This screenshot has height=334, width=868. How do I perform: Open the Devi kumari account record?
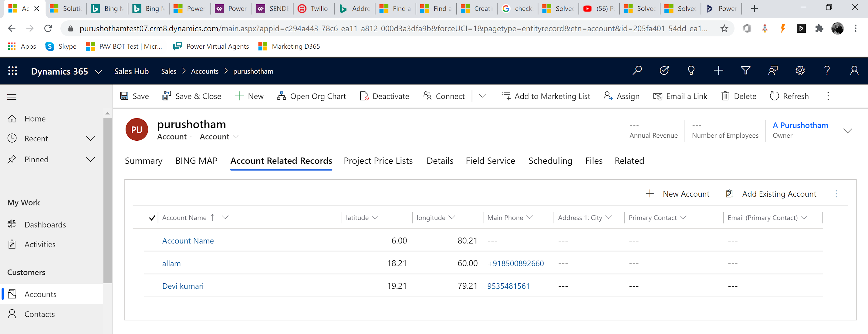click(x=183, y=286)
